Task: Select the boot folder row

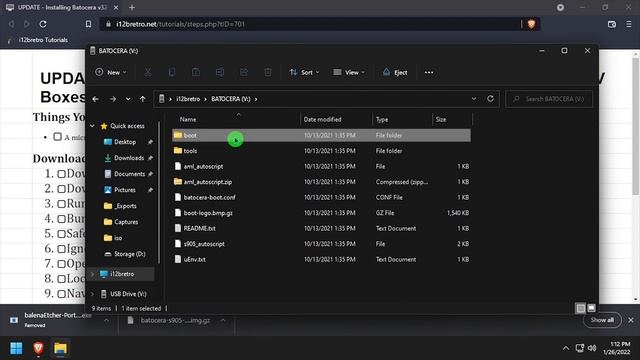Action: (321, 135)
